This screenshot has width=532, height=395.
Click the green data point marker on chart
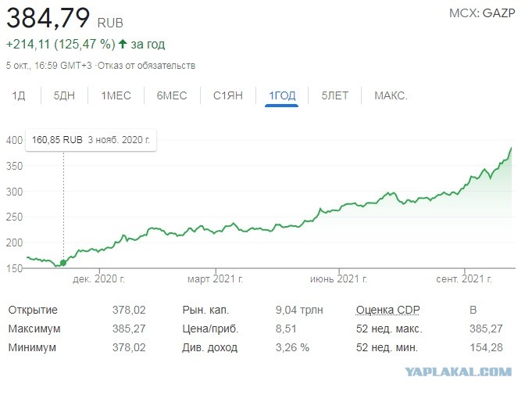click(x=63, y=263)
